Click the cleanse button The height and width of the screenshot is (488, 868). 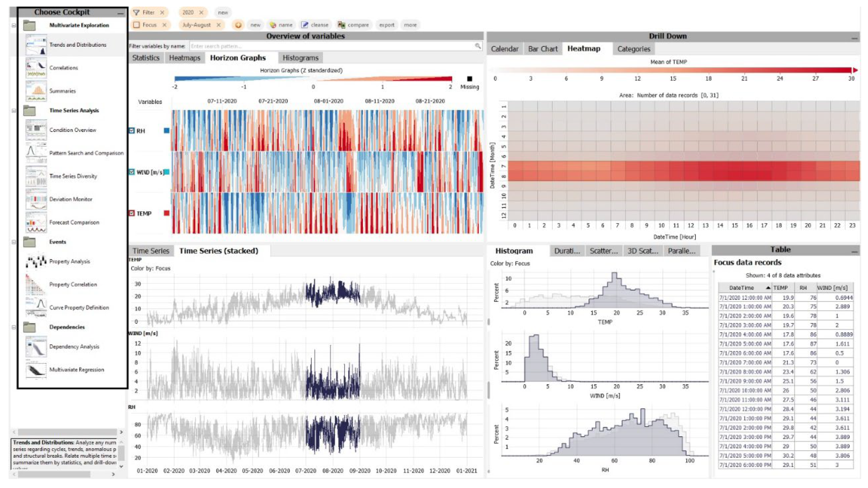(x=315, y=25)
